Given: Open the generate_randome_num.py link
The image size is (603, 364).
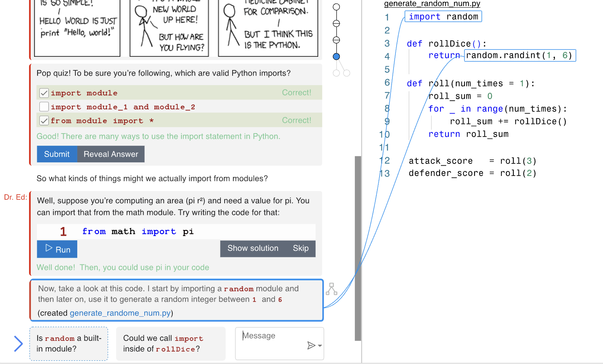Looking at the screenshot, I should point(120,313).
